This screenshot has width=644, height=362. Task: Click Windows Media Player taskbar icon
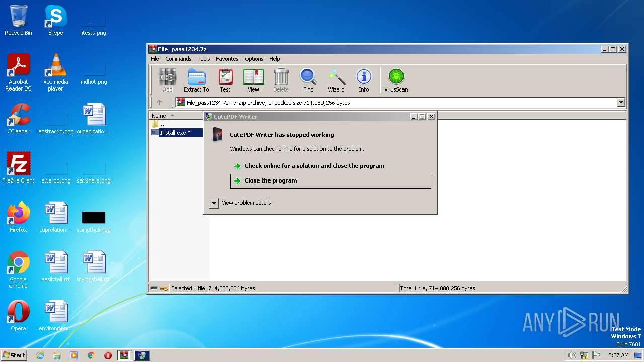coord(74,355)
